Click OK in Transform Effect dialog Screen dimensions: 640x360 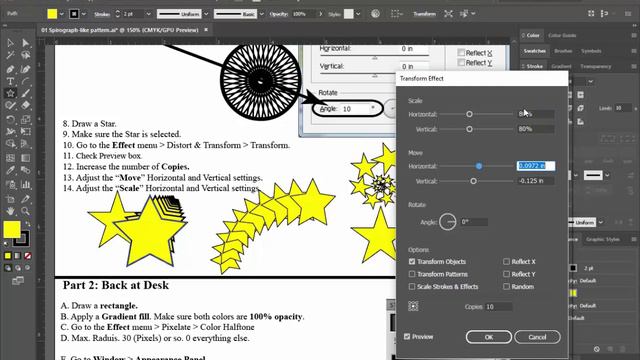tap(489, 337)
